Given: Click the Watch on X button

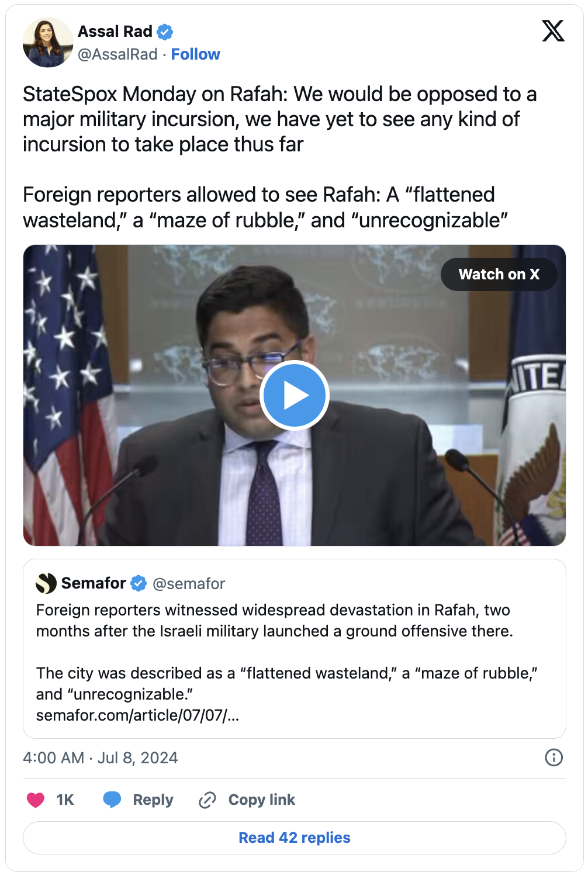Looking at the screenshot, I should (x=499, y=274).
